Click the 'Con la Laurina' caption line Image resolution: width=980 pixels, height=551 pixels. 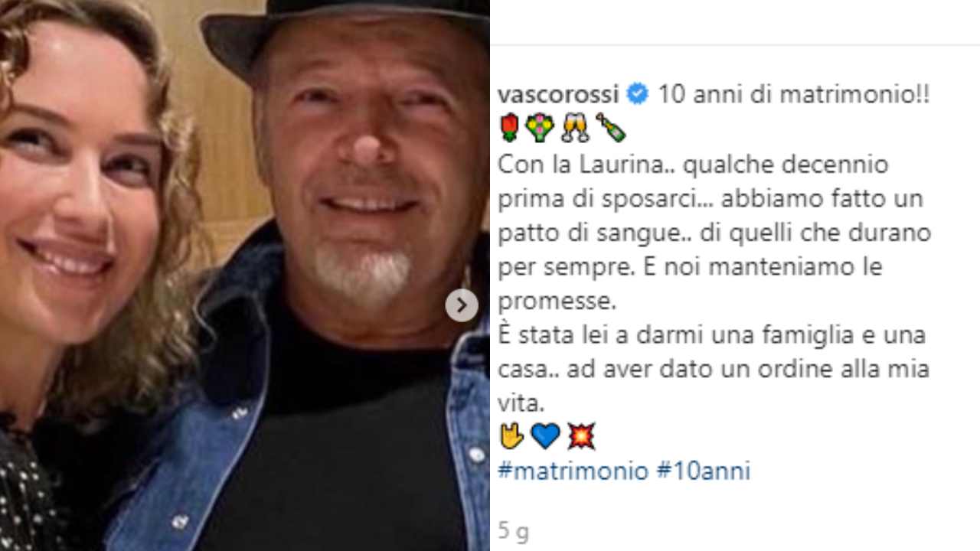pos(694,165)
